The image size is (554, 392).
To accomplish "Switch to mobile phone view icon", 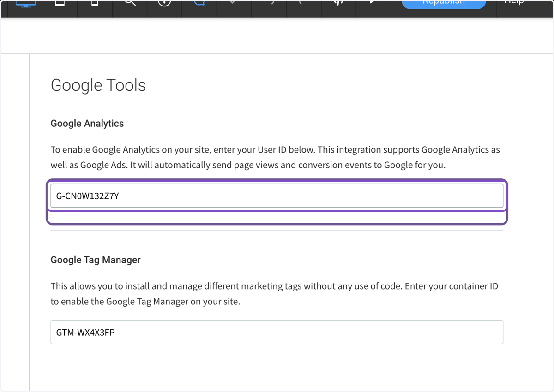I will click(x=95, y=3).
